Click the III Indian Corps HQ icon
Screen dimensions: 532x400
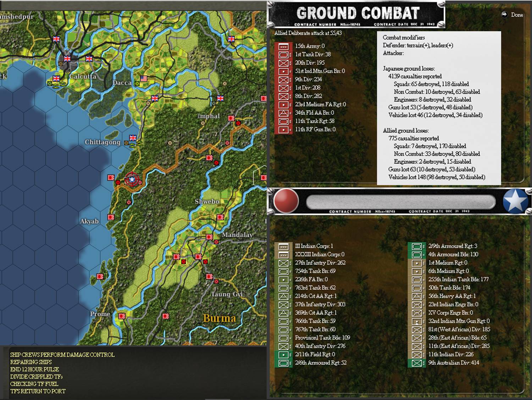pyautogui.click(x=283, y=246)
